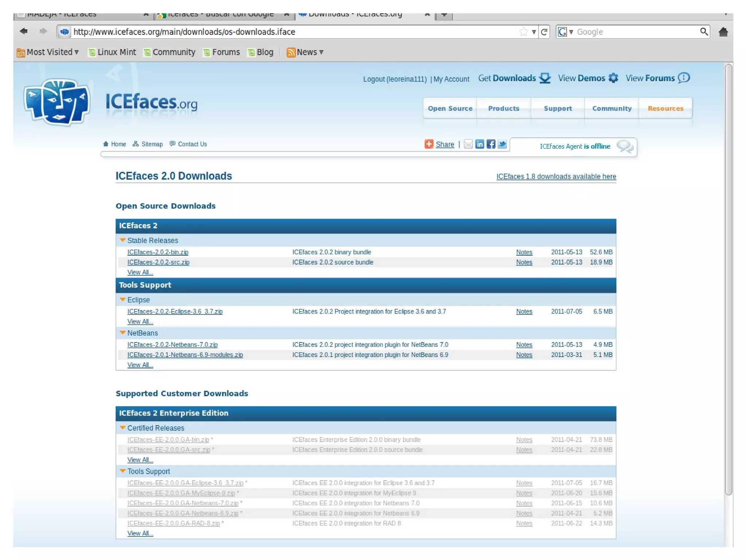Download ICEfaces-2.0.2-bin.zip
This screenshot has width=747, height=560.
[x=158, y=252]
